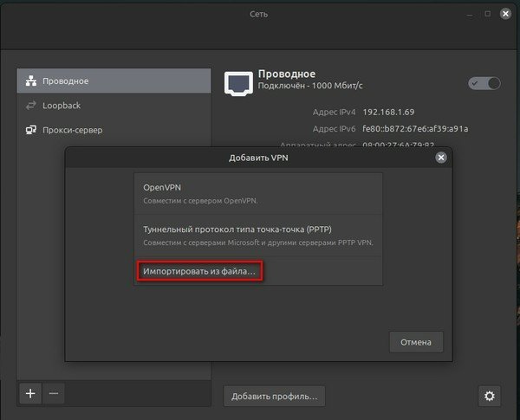Toggle the wired connection switch off

point(484,83)
